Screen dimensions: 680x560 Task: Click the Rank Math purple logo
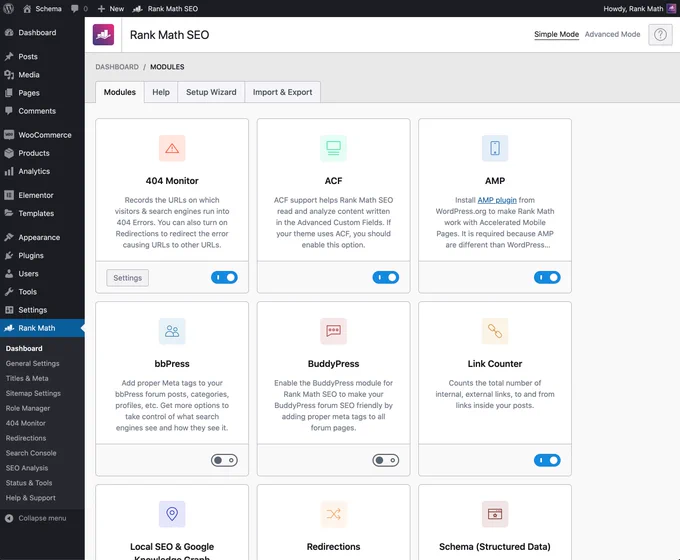(103, 35)
